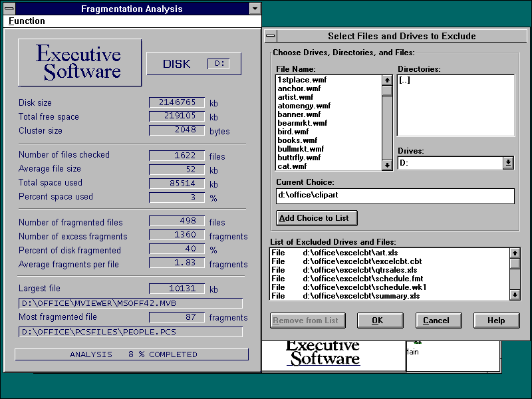Open Help for exclusion dialog
This screenshot has width=532, height=399.
point(496,321)
